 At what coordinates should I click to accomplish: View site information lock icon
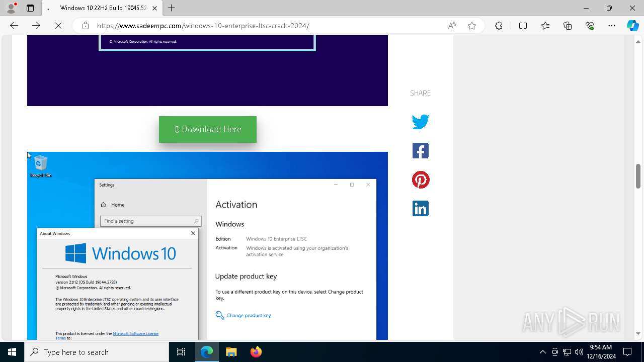point(86,26)
